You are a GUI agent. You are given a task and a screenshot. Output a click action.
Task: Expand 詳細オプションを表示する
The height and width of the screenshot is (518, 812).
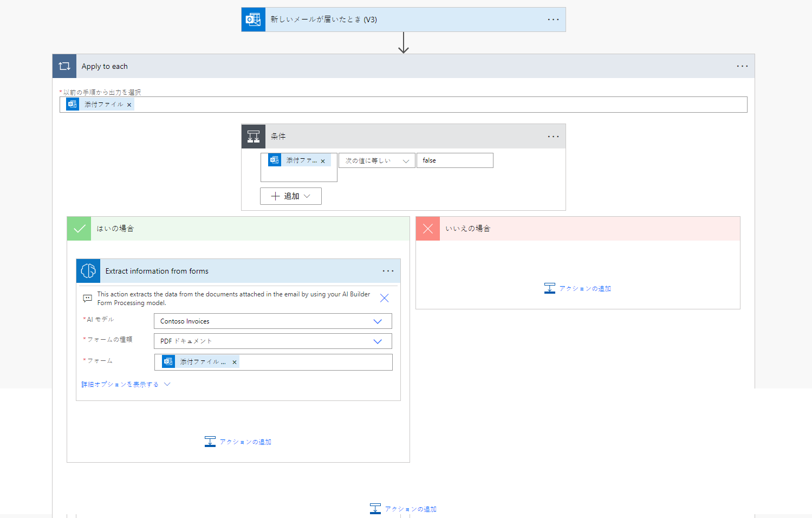coord(126,384)
